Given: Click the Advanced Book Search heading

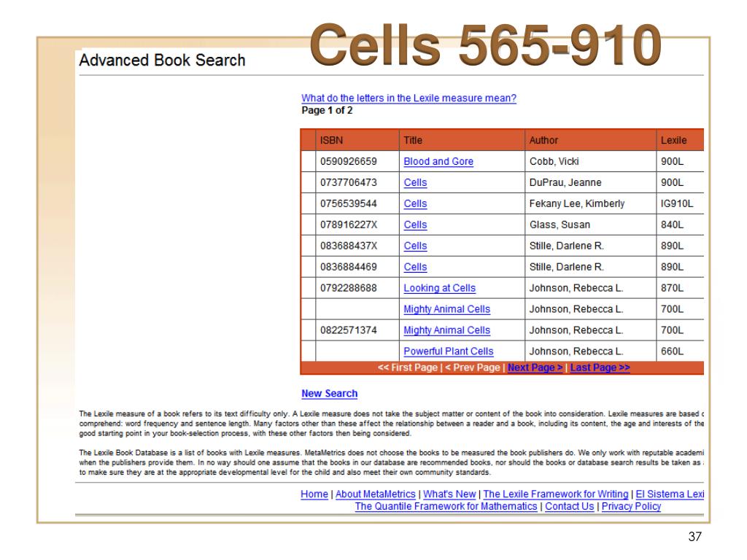Looking at the screenshot, I should pyautogui.click(x=163, y=60).
